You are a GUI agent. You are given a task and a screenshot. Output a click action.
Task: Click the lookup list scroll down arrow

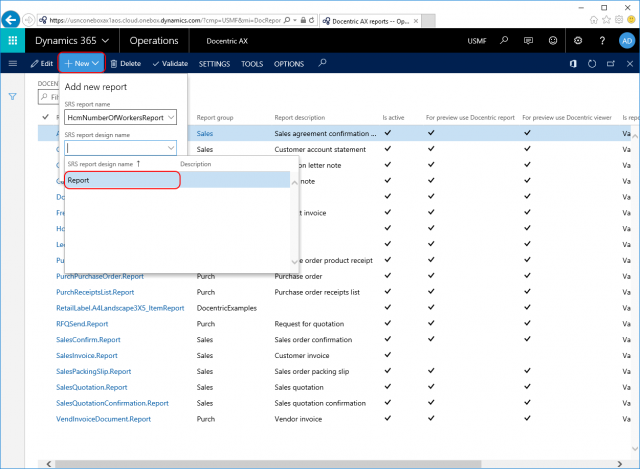294,262
